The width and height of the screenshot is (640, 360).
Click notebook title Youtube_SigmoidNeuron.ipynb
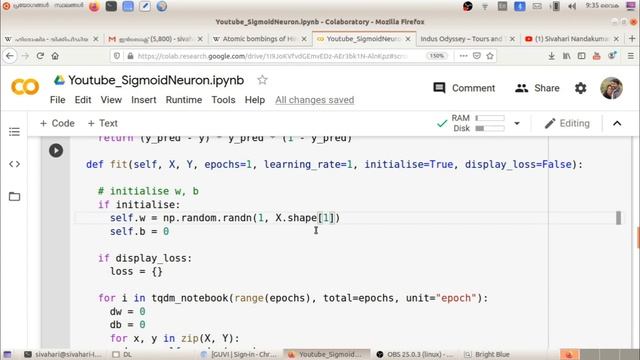pos(156,80)
